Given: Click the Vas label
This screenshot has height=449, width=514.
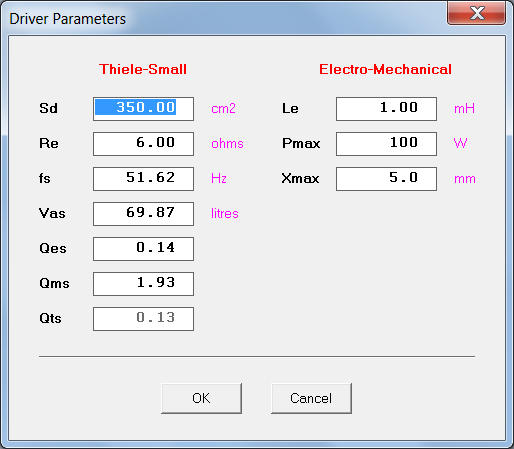Looking at the screenshot, I should 52,213.
